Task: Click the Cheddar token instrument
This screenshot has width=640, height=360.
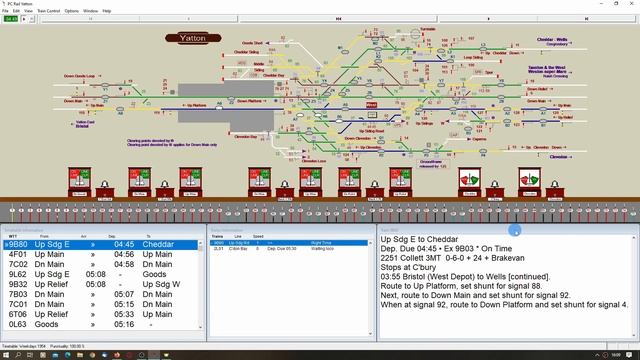Action: click(x=469, y=182)
